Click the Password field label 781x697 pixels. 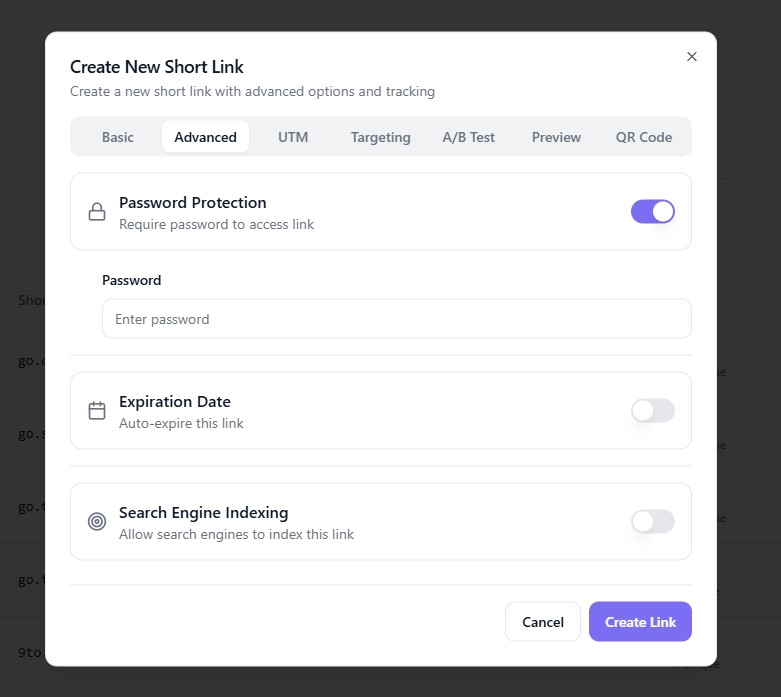pos(131,280)
